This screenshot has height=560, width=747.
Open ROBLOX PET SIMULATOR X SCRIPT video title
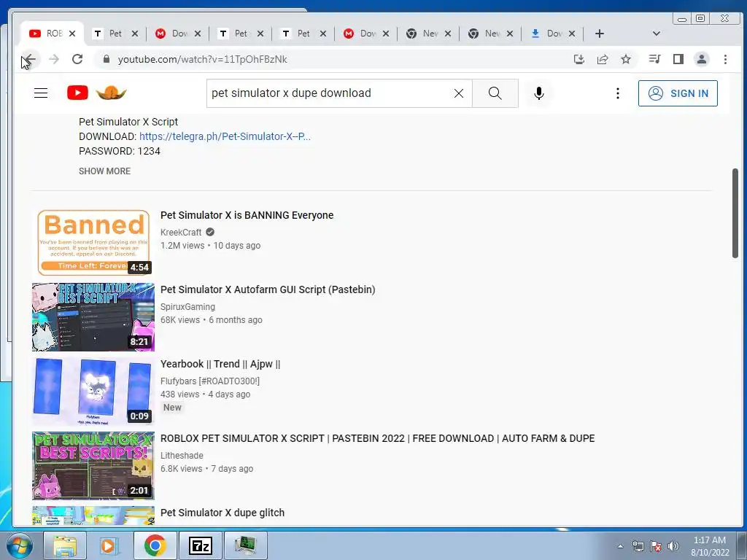[377, 438]
